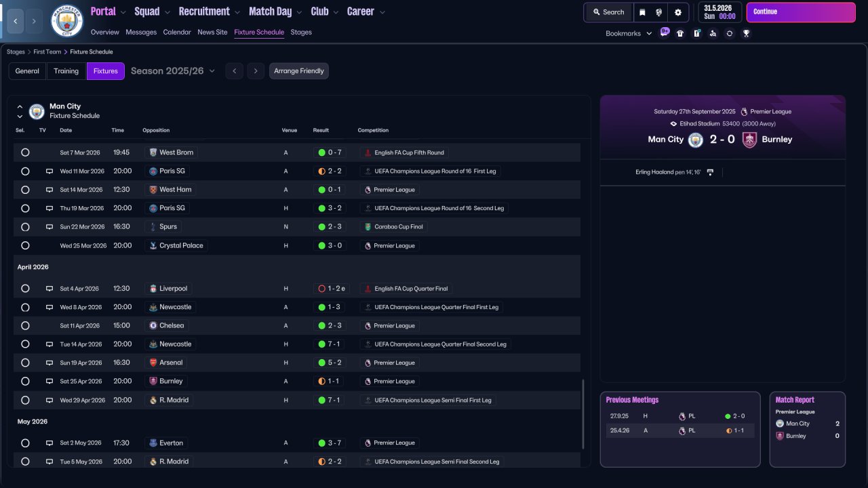Image resolution: width=868 pixels, height=488 pixels.
Task: Open the 9+ messages notification icon
Action: [665, 33]
